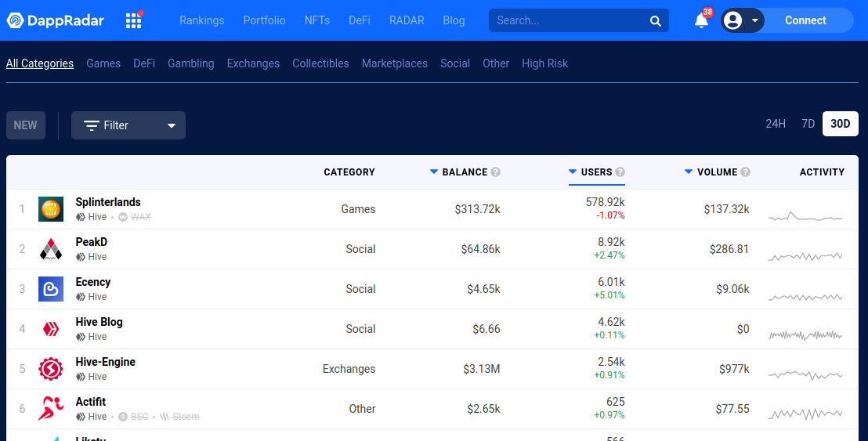View Hive Blog activity sparkline

pyautogui.click(x=805, y=335)
